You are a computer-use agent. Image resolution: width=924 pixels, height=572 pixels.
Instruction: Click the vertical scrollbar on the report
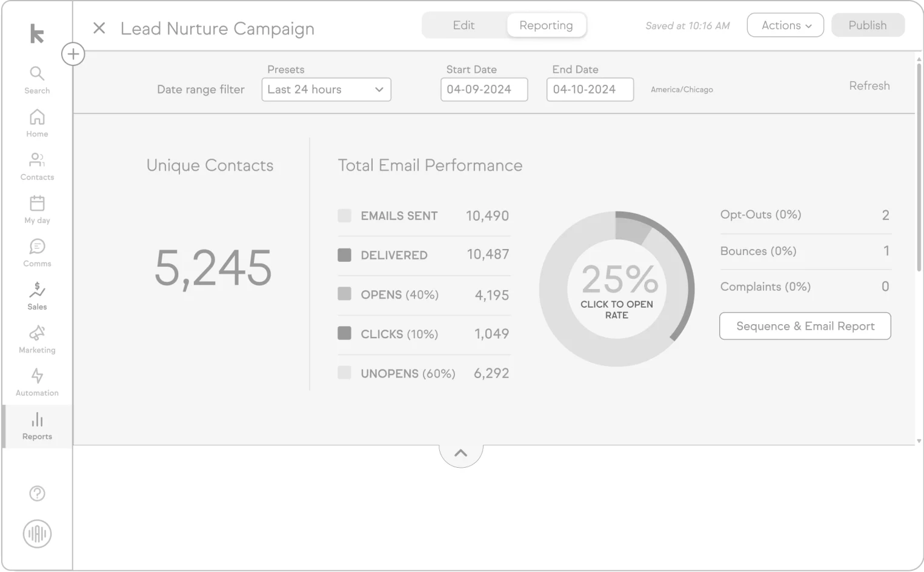tap(919, 167)
